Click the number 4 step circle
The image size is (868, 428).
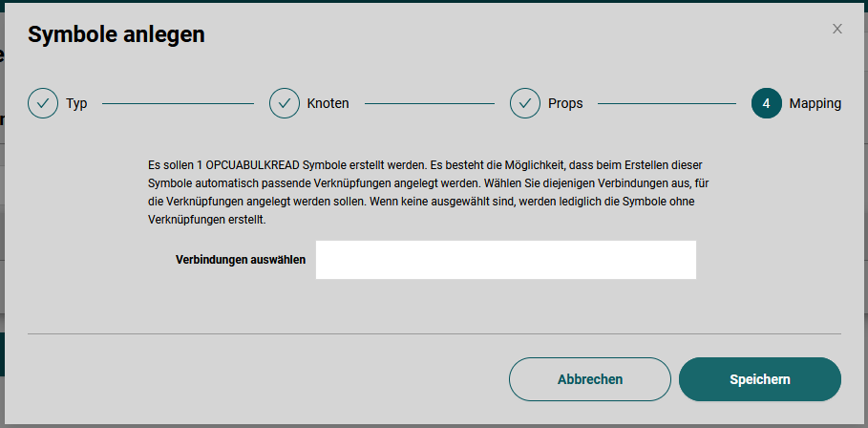[766, 103]
